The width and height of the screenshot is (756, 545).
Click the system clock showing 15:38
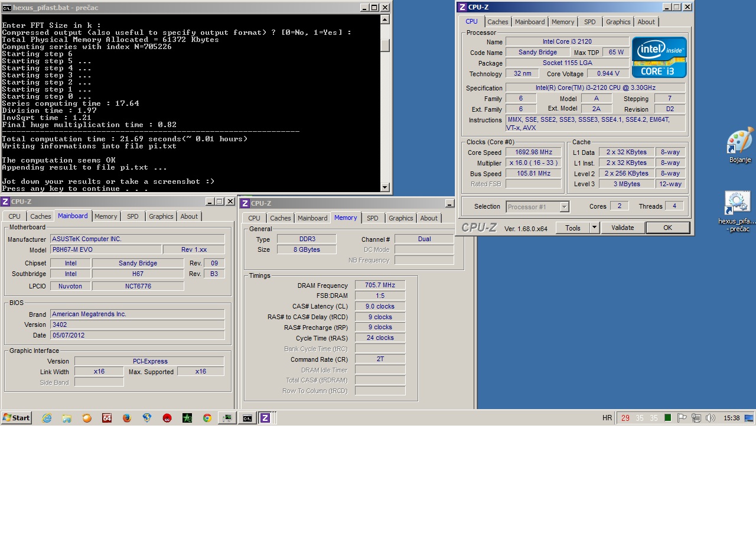click(731, 418)
